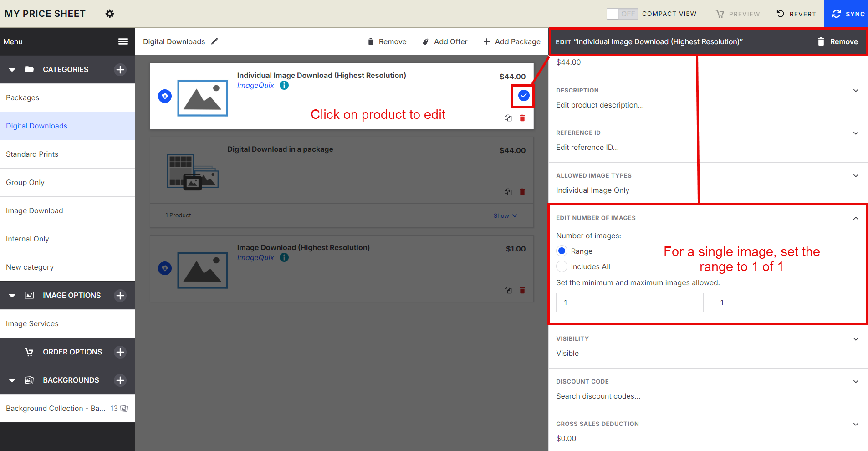Click drag handle of Image Download (Highest Resolution)
Viewport: 868px width, 451px height.
point(165,268)
